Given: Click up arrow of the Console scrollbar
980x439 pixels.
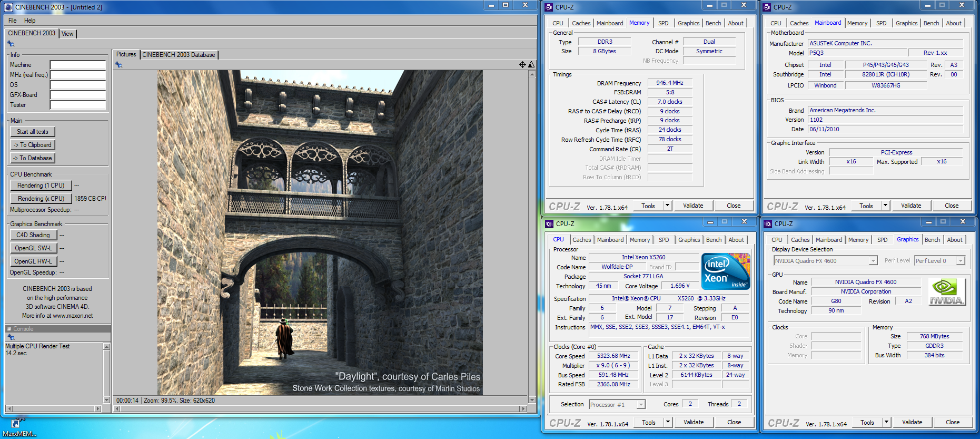Looking at the screenshot, I should pyautogui.click(x=106, y=347).
